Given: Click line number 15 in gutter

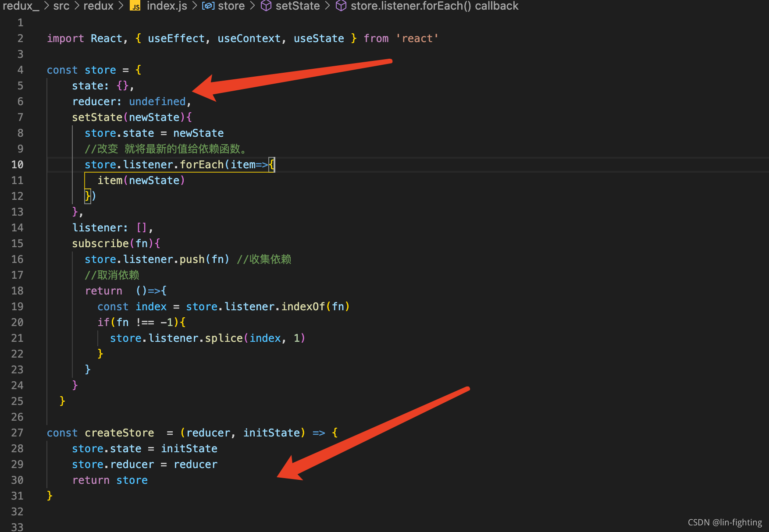Looking at the screenshot, I should [18, 244].
